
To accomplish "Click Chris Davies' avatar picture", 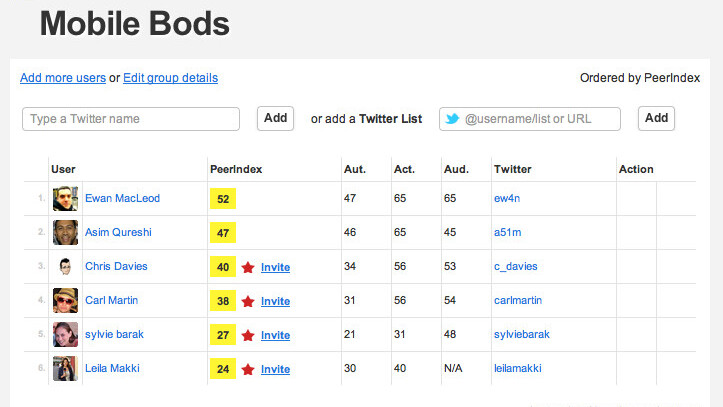I will point(65,266).
